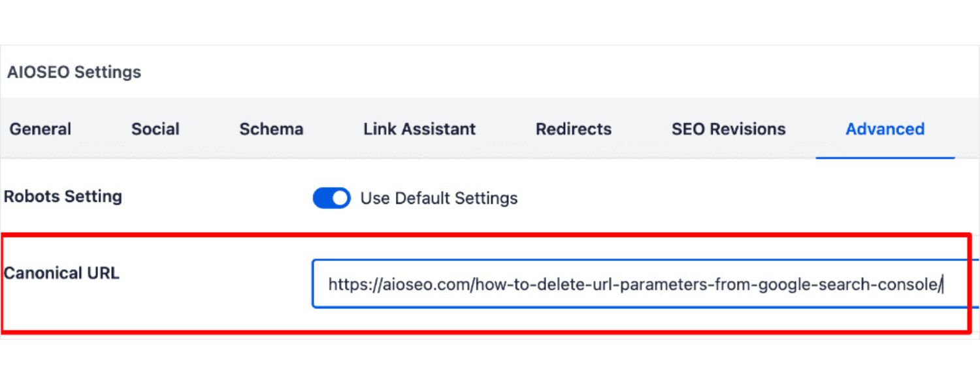Image resolution: width=980 pixels, height=392 pixels.
Task: Go to the Link Assistant tab
Action: coord(419,129)
